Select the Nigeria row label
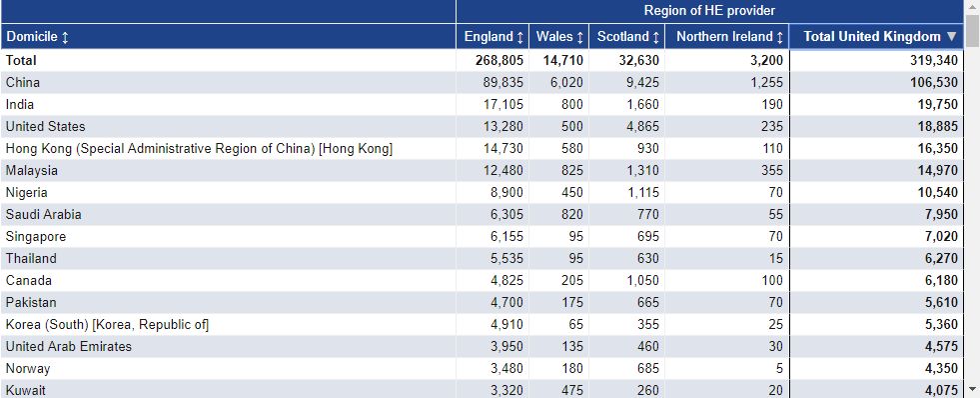The image size is (980, 398). [x=26, y=192]
